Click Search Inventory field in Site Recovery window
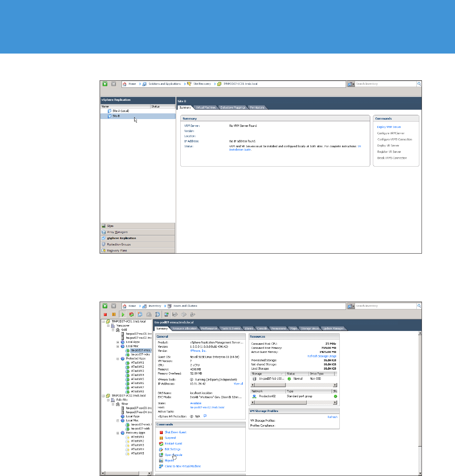Viewport: 455px width, 476px height. click(385, 84)
